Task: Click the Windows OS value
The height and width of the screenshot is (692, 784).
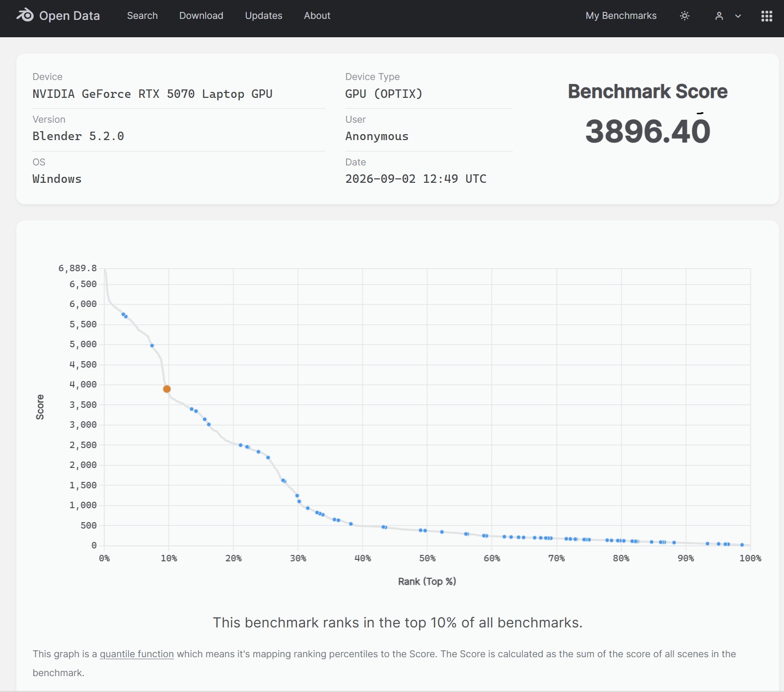Action: click(57, 179)
